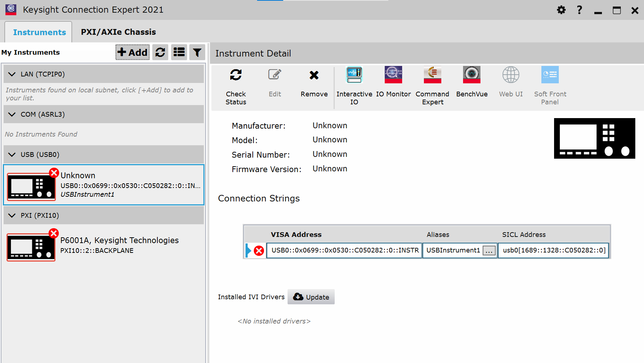Click the PXI10::2::BACKPLANE address text
This screenshot has width=644, height=363.
tap(97, 250)
